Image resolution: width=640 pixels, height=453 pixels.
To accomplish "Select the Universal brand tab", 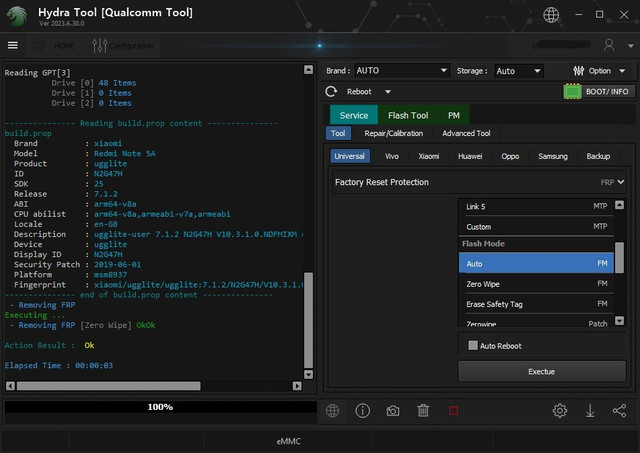I will tap(349, 156).
